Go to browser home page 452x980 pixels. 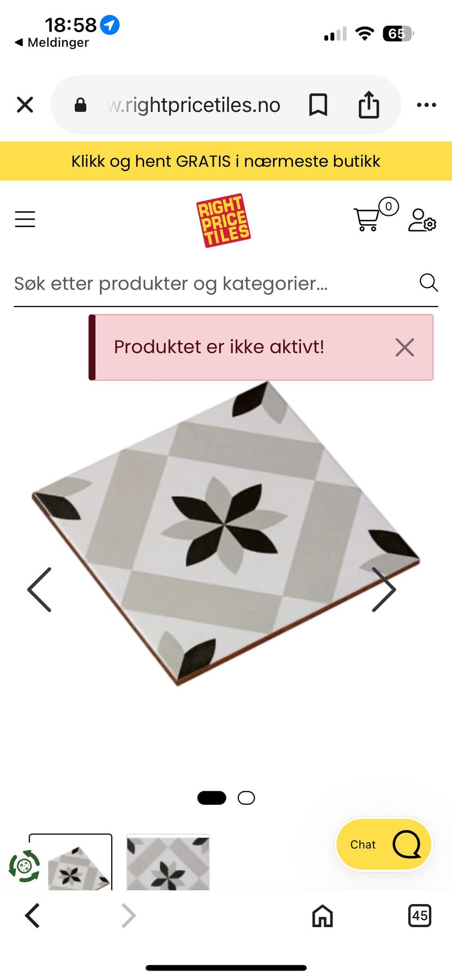click(323, 915)
